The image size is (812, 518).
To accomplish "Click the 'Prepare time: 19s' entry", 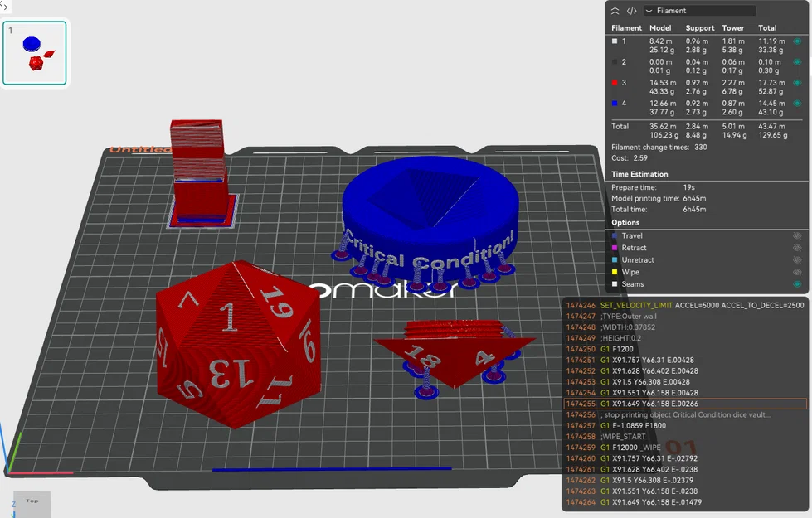I will (653, 187).
